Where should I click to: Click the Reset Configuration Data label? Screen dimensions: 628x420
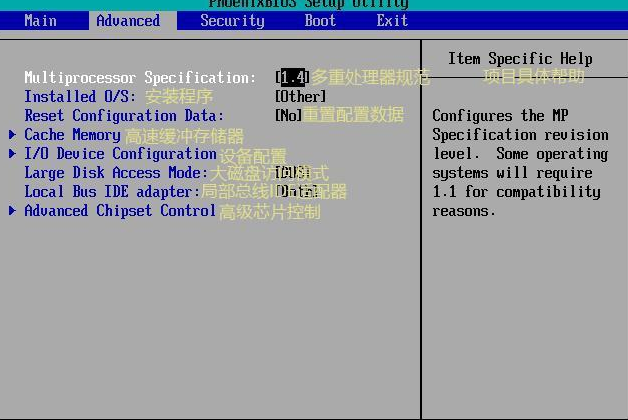pyautogui.click(x=124, y=116)
